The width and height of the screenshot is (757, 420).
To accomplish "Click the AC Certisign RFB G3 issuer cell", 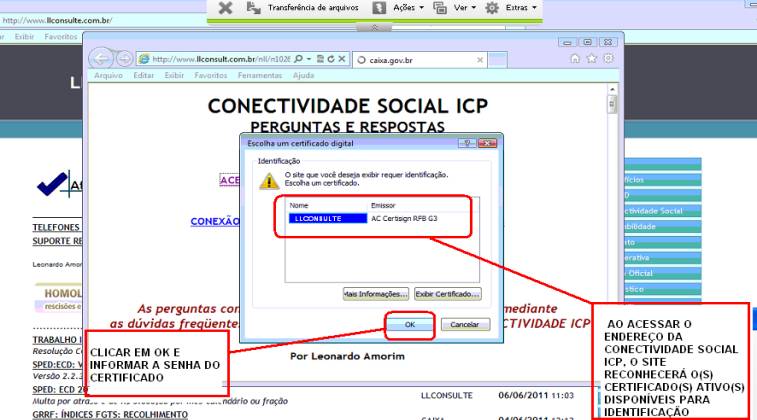I will tap(404, 219).
